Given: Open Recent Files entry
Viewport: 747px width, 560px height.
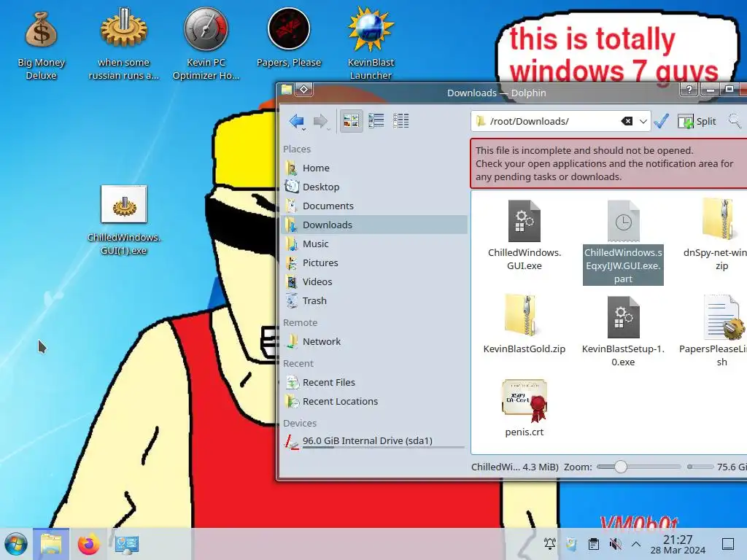Looking at the screenshot, I should click(x=373, y=382).
